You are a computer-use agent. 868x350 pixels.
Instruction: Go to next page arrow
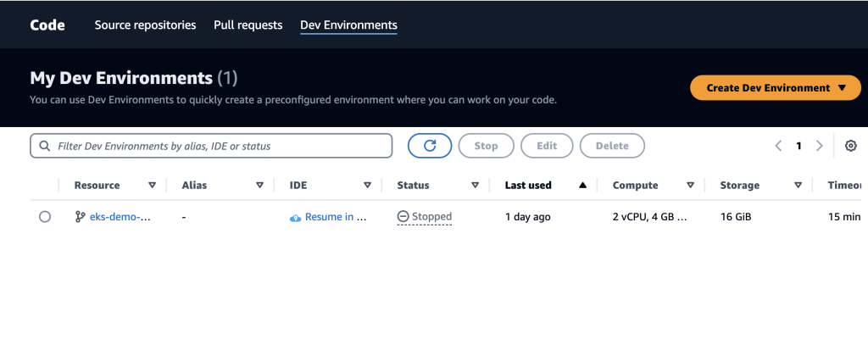[x=820, y=146]
